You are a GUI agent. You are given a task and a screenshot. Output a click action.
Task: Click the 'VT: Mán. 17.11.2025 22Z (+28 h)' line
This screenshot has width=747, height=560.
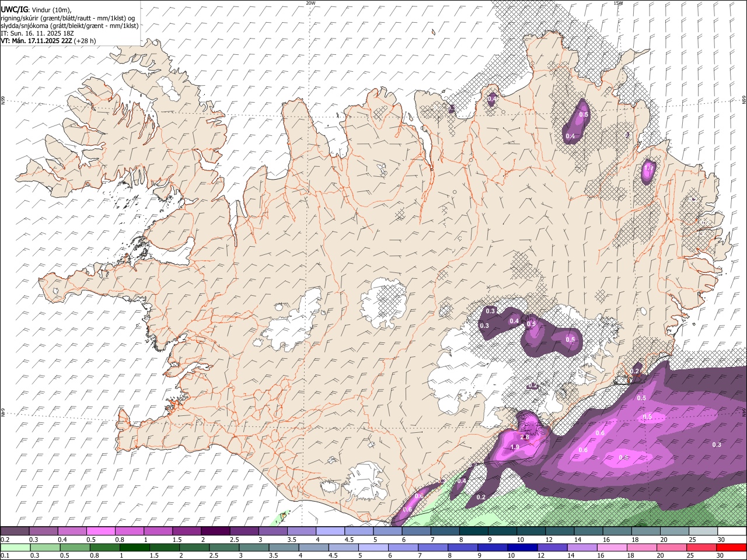(48, 41)
